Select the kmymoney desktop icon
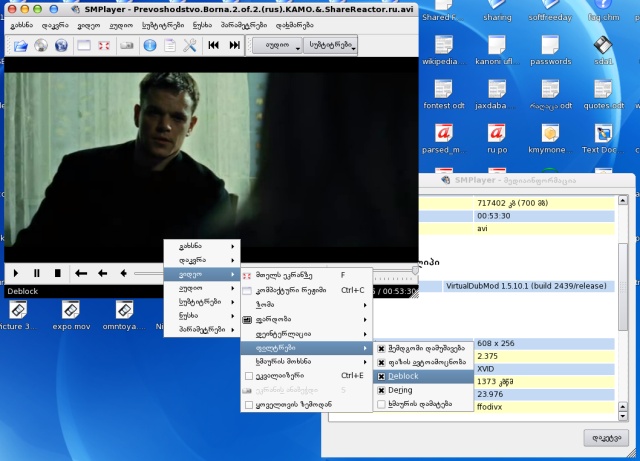Screen dimensions: 640x461 pyautogui.click(x=550, y=139)
